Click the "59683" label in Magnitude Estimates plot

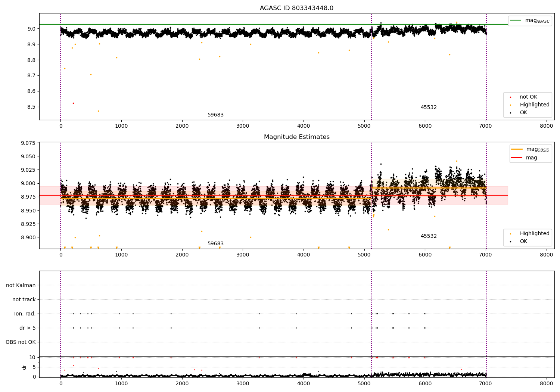click(x=215, y=244)
